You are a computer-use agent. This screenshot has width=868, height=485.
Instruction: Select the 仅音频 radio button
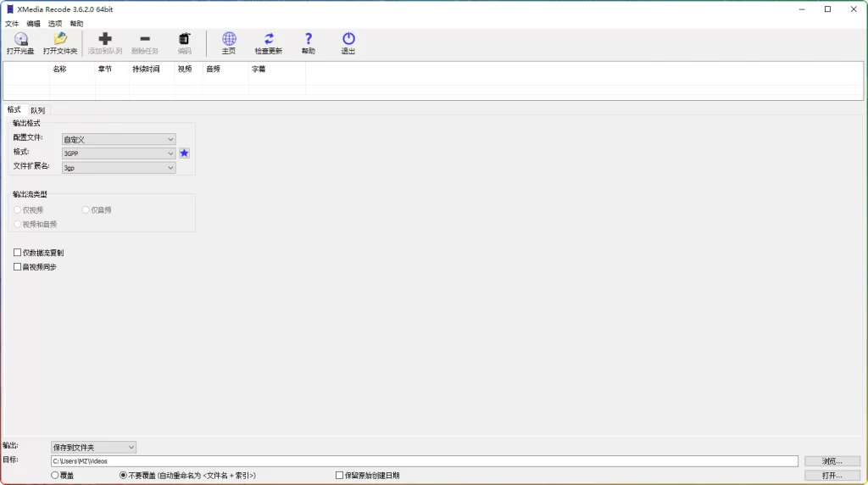pos(86,209)
